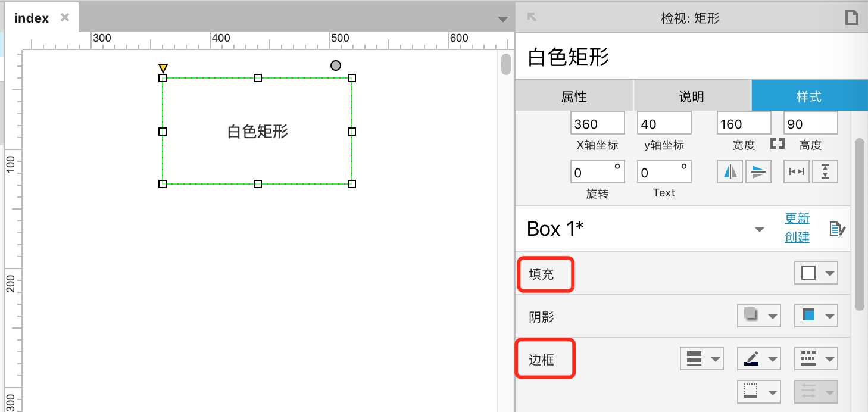
Task: Select the fit height to content icon
Action: (x=825, y=171)
